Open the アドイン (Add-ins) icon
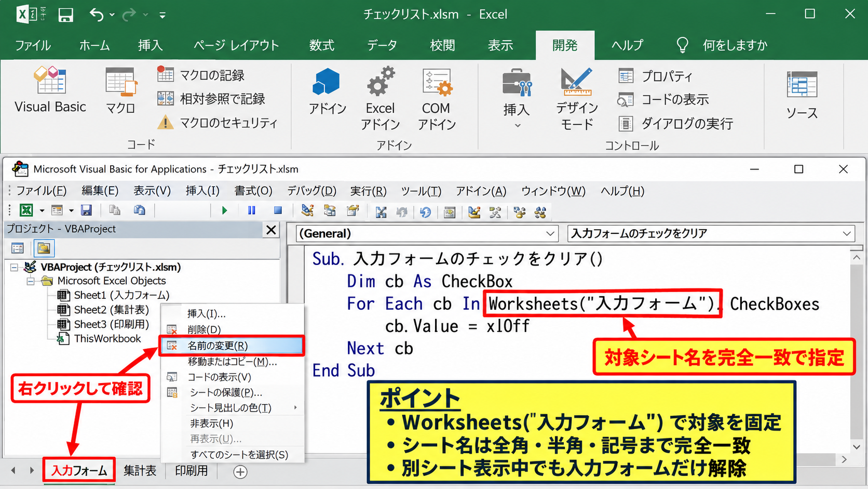This screenshot has width=868, height=489. click(327, 91)
